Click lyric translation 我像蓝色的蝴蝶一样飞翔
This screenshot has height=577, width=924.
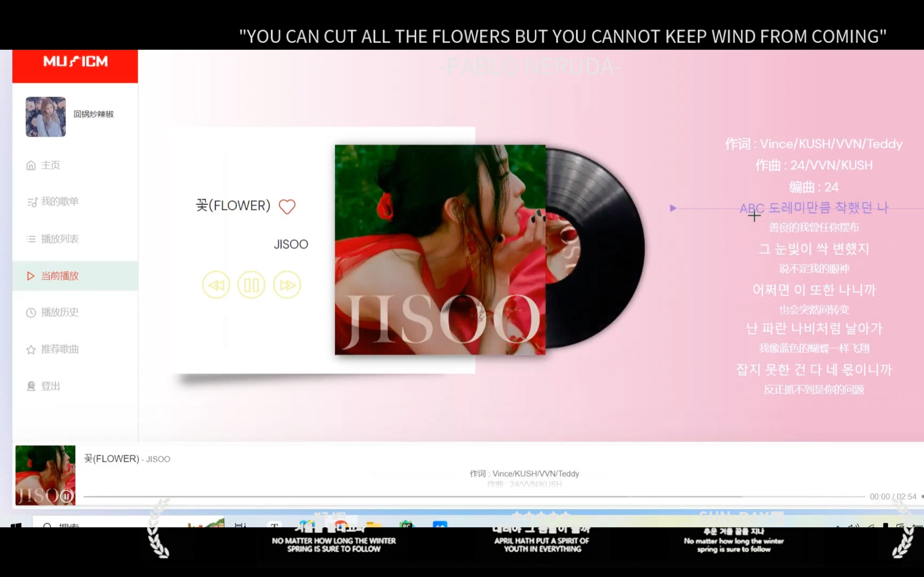pos(814,348)
